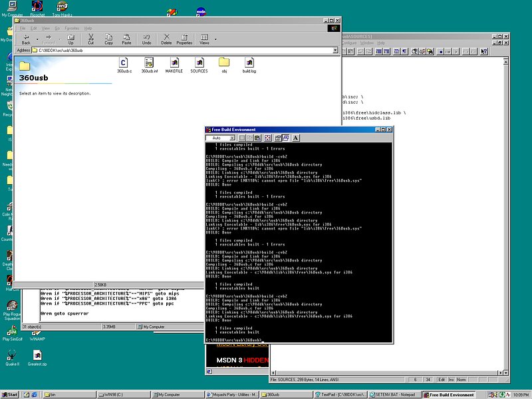Select the 360usb.c file icon
532x399 pixels.
[124, 64]
